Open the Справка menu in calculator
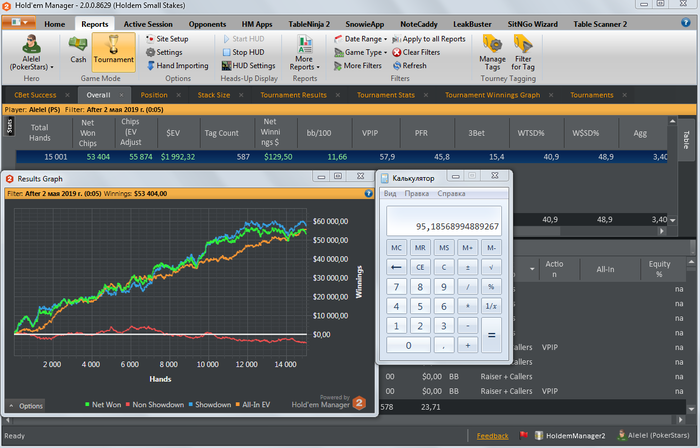 (x=451, y=193)
